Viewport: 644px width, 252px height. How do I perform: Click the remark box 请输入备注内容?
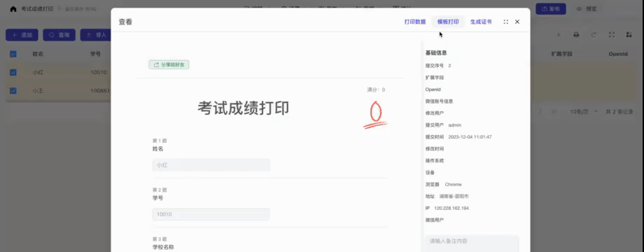tap(472, 243)
